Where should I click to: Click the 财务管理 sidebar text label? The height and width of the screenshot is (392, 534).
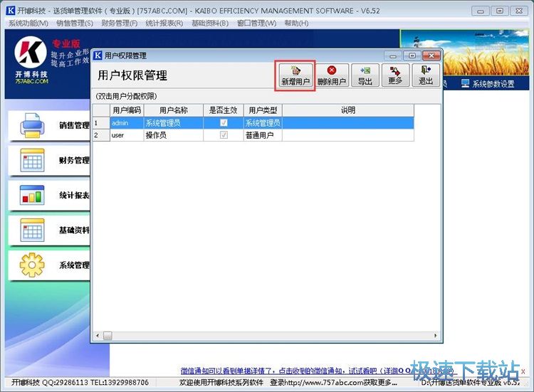click(74, 160)
